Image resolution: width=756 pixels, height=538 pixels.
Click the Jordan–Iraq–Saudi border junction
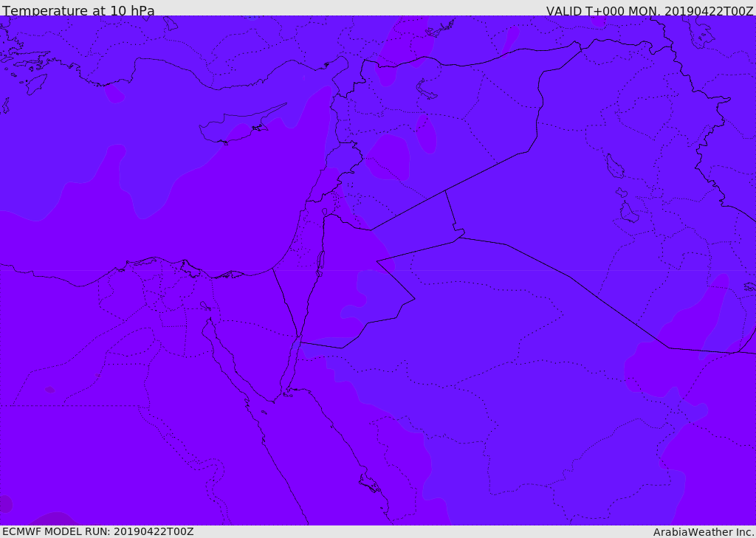tap(459, 236)
